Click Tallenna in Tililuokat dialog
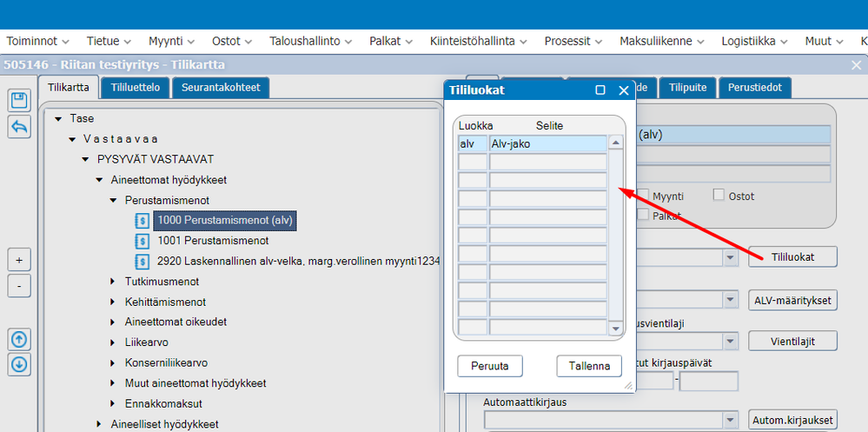Image resolution: width=868 pixels, height=432 pixels. click(589, 366)
